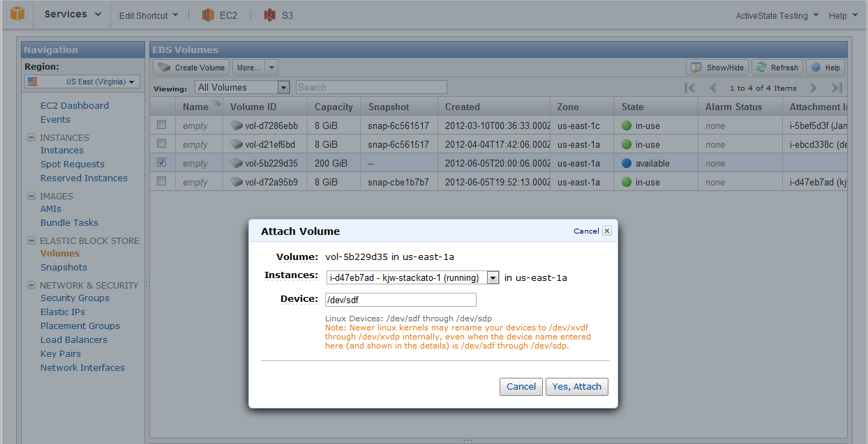Click the blue available state indicator
Image resolution: width=868 pixels, height=444 pixels.
coord(627,164)
